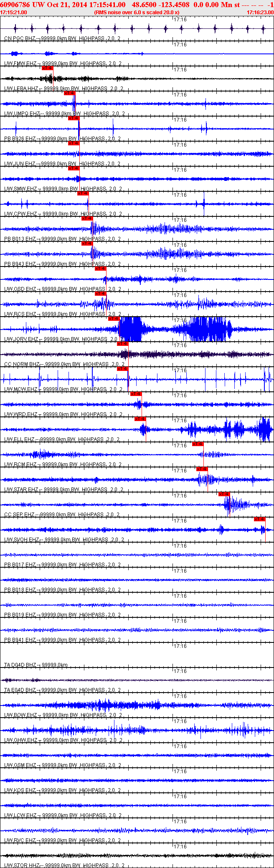Viewport: 274px width, 868px height.
Task: Select the pick marker on UW WRD EHZ trace
Action: tap(136, 394)
